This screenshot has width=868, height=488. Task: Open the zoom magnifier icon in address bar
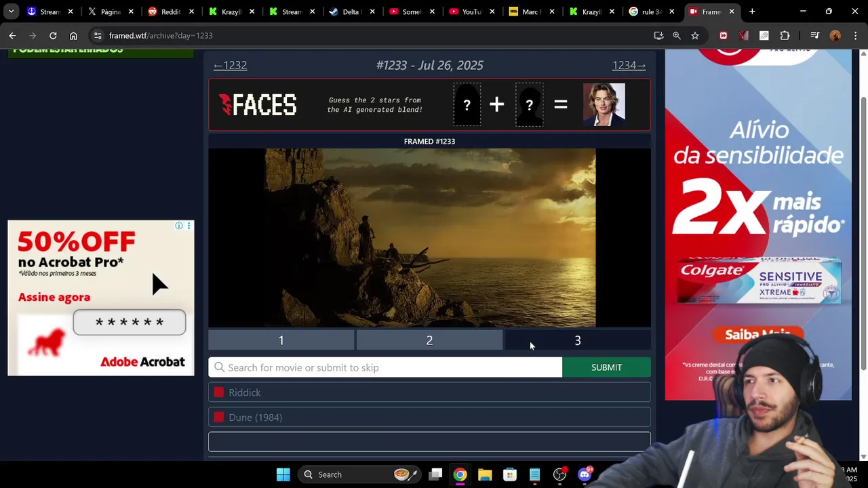(x=677, y=35)
